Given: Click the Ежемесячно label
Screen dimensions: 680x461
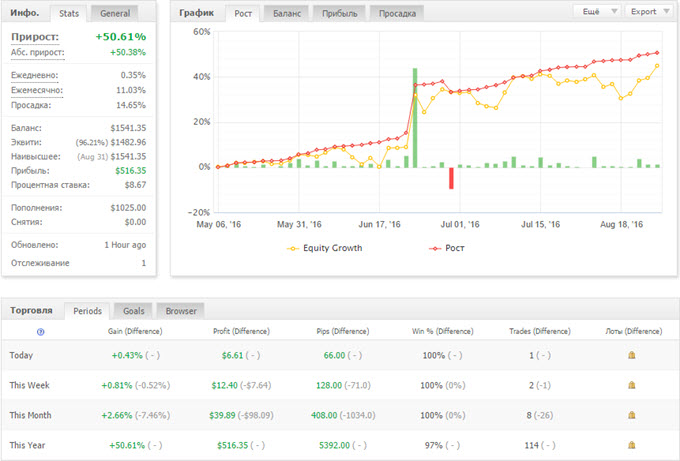Looking at the screenshot, I should click(x=37, y=90).
